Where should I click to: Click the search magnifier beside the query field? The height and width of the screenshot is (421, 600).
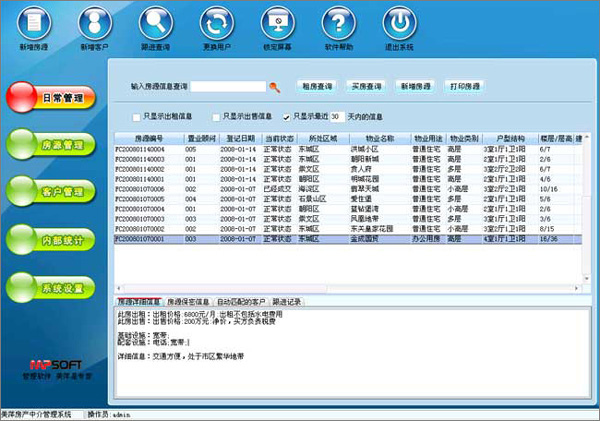tap(275, 87)
